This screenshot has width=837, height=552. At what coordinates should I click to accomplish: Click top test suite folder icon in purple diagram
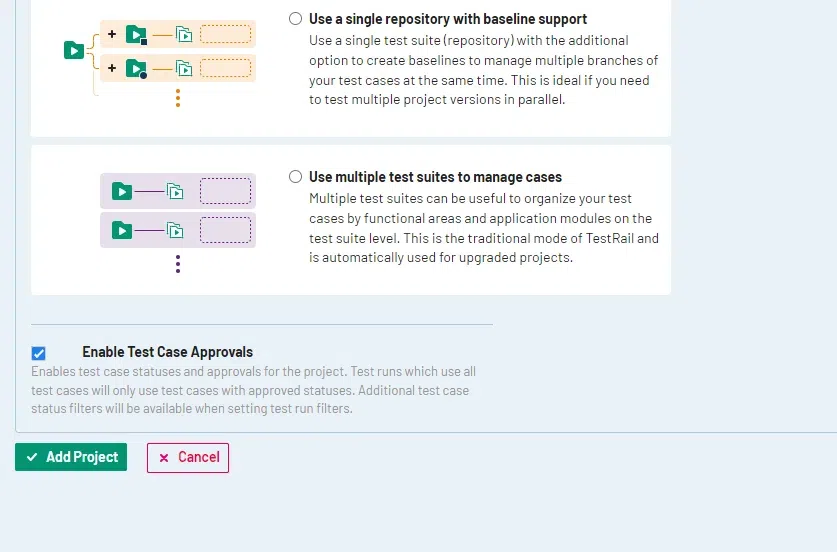122,191
